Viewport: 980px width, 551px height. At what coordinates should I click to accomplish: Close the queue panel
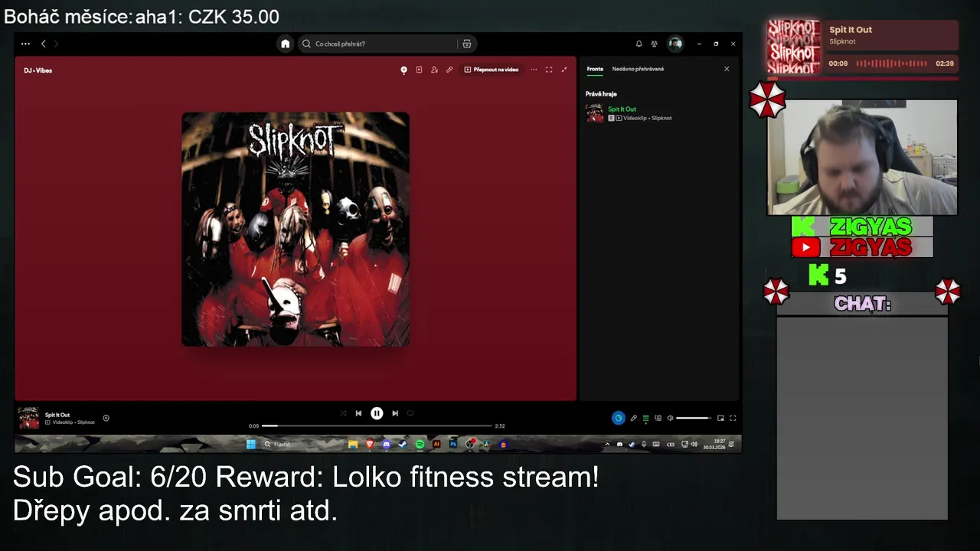tap(727, 69)
